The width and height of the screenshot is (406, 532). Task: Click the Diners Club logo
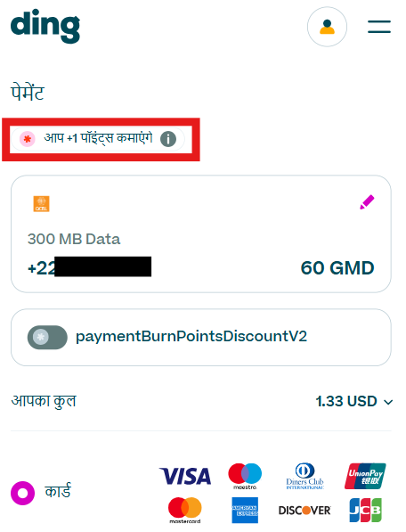click(x=305, y=476)
